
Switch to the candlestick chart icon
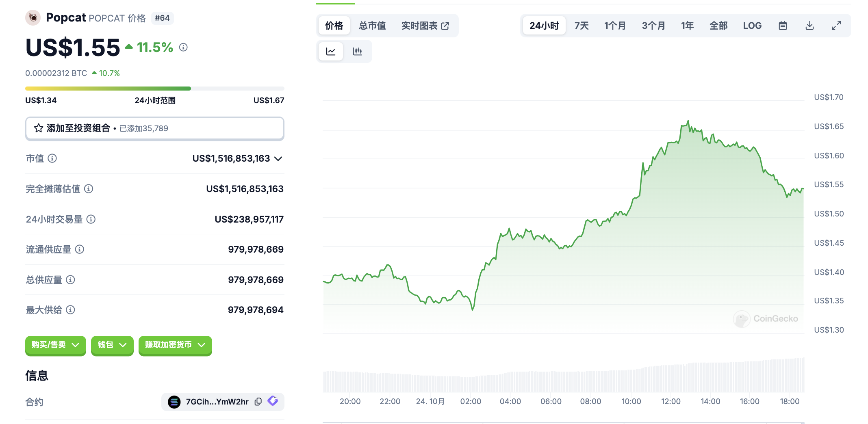(x=357, y=52)
